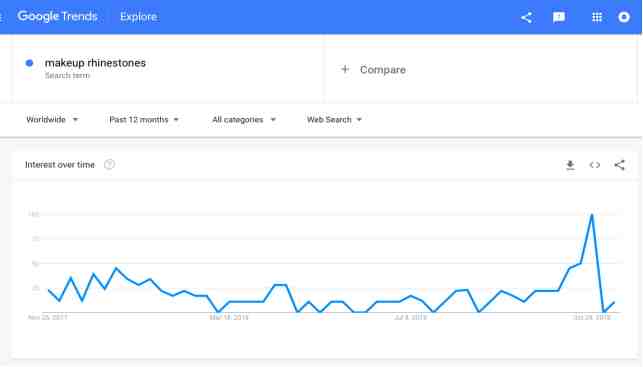Open the feedback icon in the header
The width and height of the screenshot is (643, 367).
(x=559, y=17)
